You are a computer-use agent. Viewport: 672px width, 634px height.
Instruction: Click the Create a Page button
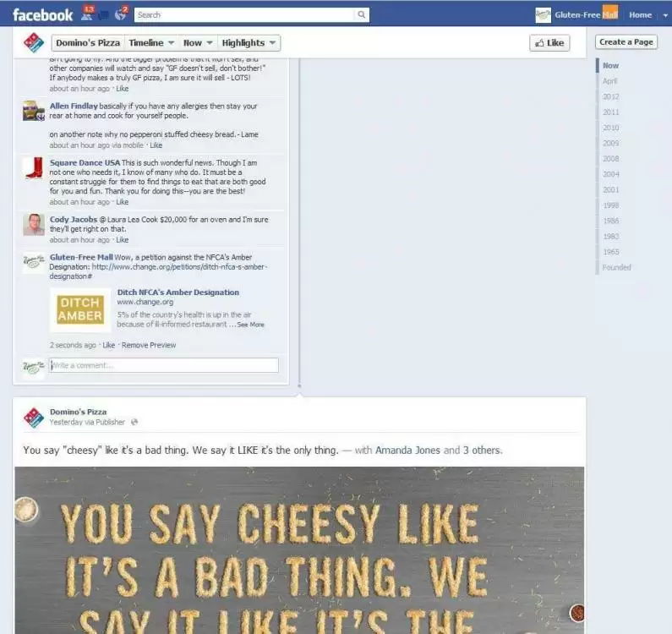(x=626, y=42)
